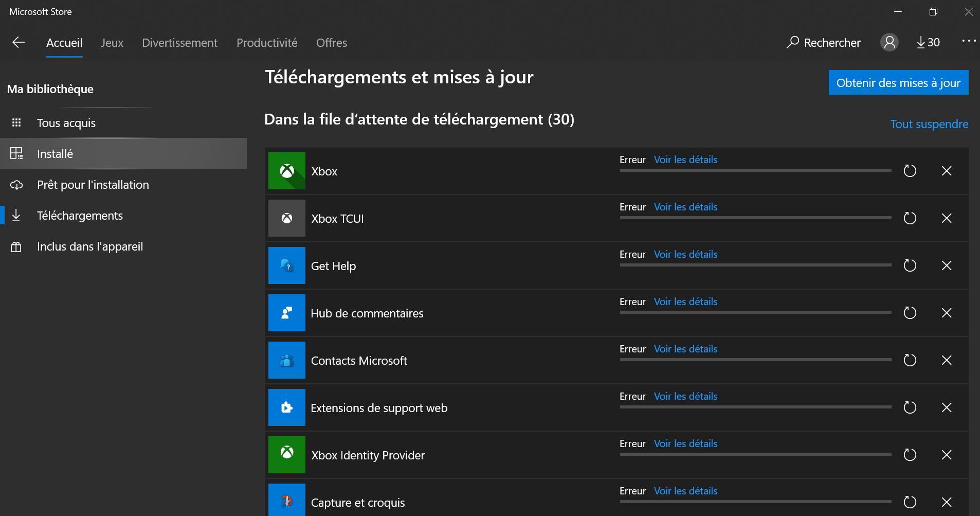Open Contacts Microsoft app tile
The height and width of the screenshot is (516, 980).
point(287,360)
